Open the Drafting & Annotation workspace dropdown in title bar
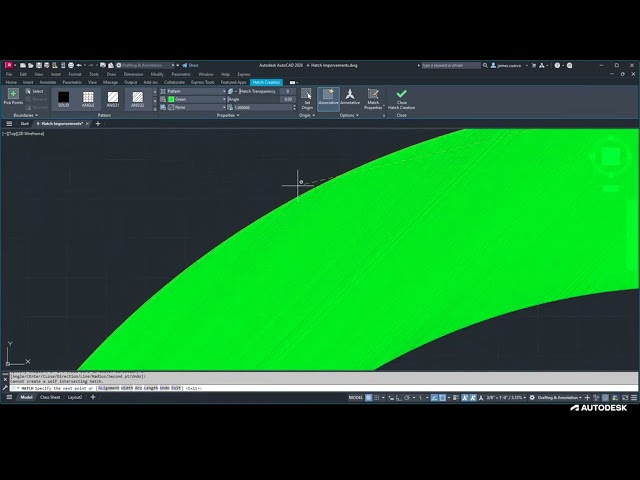 click(145, 65)
